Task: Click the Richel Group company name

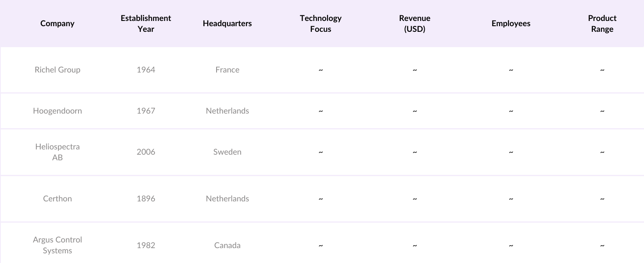Action: [57, 70]
